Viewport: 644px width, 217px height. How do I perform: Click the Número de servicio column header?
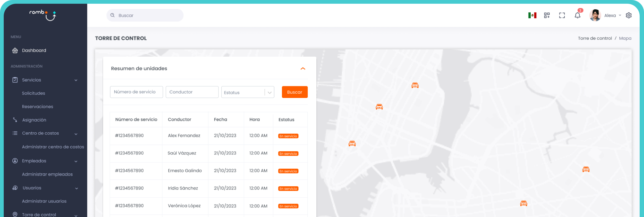tap(136, 119)
